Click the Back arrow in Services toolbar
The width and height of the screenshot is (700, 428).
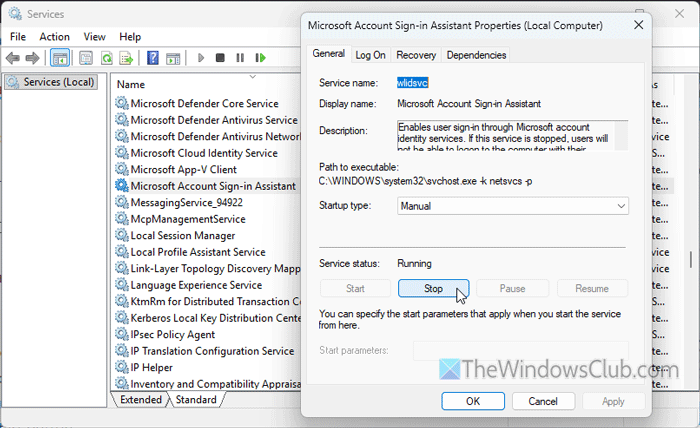point(13,58)
